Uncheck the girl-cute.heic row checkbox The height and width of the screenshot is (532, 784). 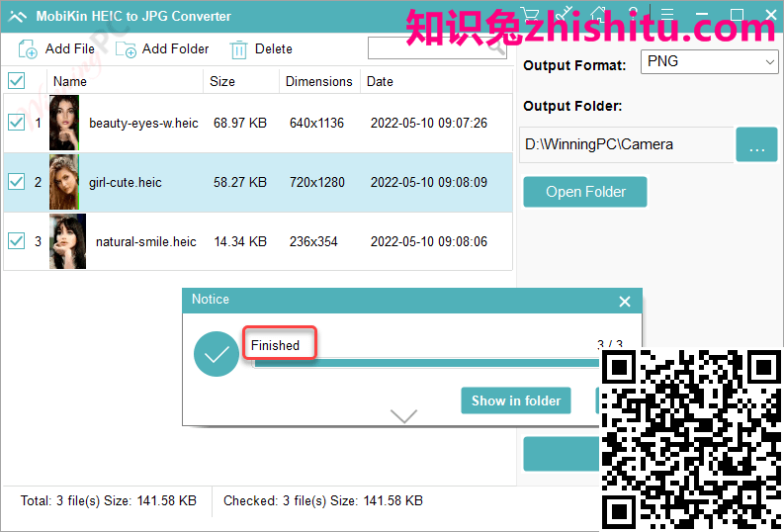click(x=17, y=182)
